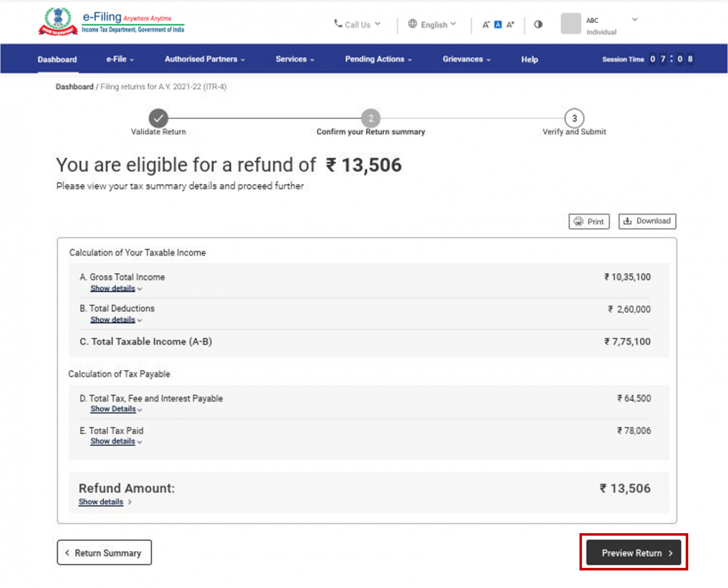Viewport: 728px width, 588px height.
Task: Click the globe language icon
Action: pos(413,24)
